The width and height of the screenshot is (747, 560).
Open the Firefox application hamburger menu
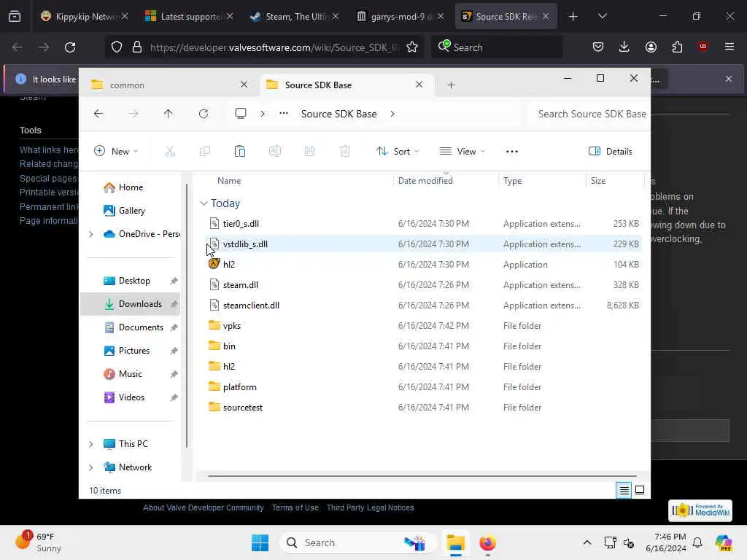click(x=729, y=47)
